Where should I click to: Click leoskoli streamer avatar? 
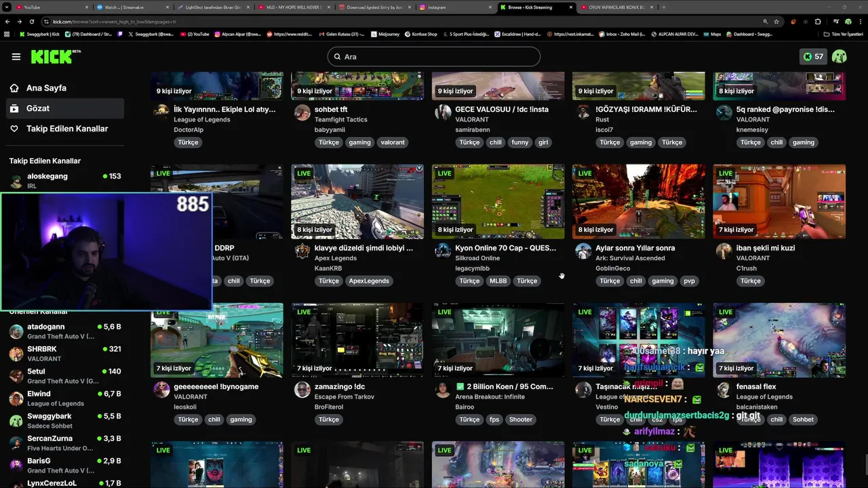click(161, 390)
